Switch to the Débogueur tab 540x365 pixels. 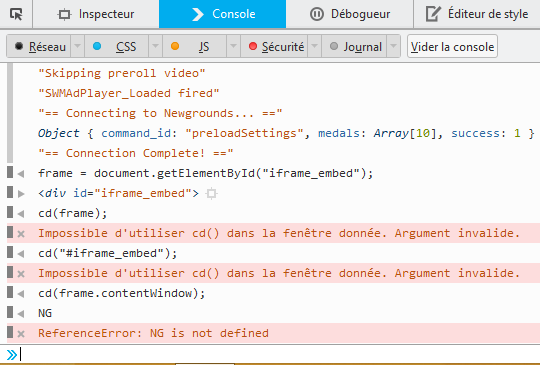tap(350, 14)
